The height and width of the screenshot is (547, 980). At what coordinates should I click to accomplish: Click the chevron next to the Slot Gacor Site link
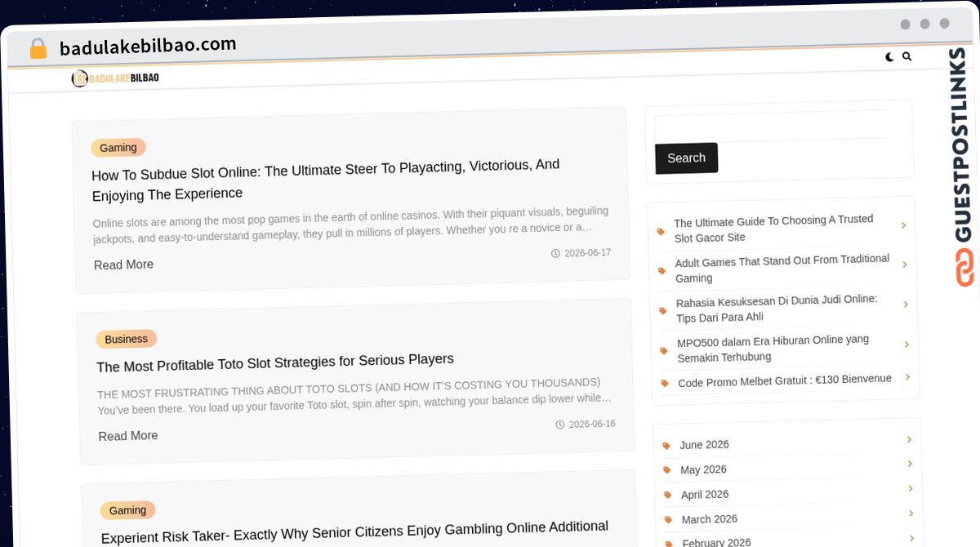903,225
